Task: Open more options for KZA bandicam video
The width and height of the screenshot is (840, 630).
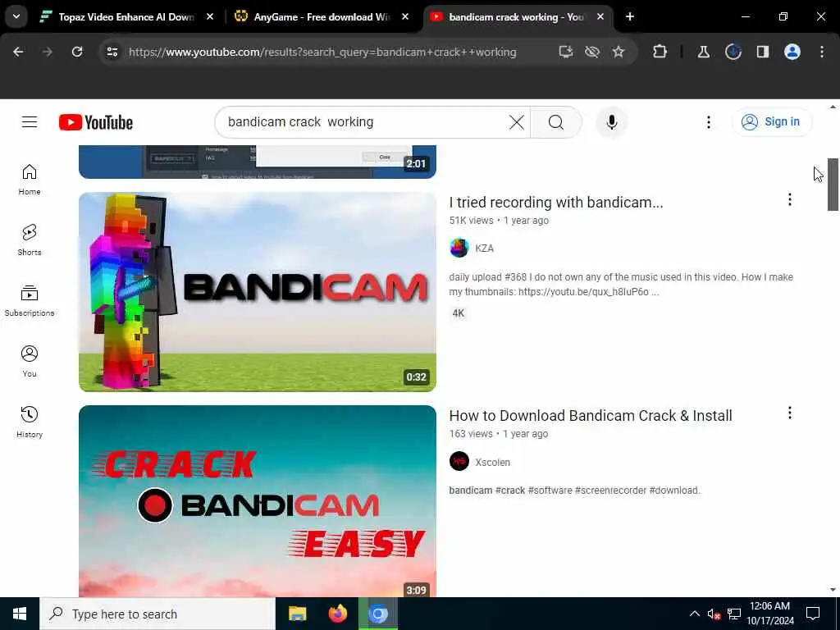Action: pyautogui.click(x=789, y=200)
